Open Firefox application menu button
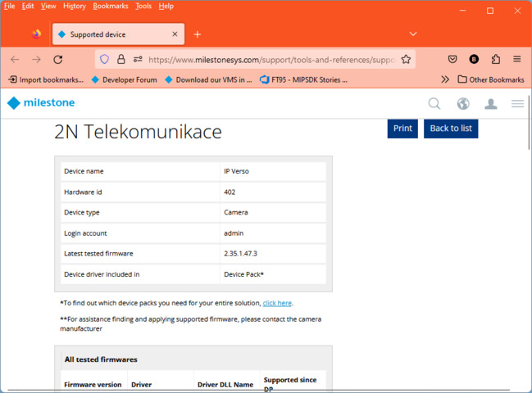The height and width of the screenshot is (393, 532). 517,60
